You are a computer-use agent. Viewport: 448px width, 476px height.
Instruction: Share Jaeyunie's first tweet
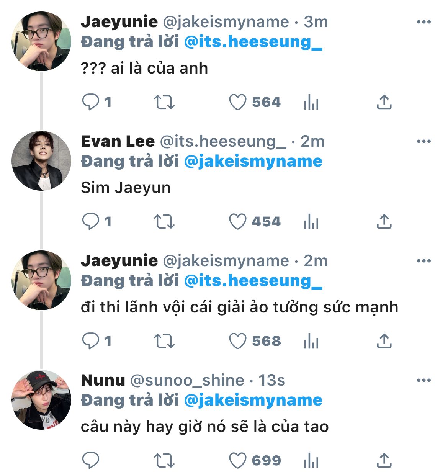coord(384,102)
